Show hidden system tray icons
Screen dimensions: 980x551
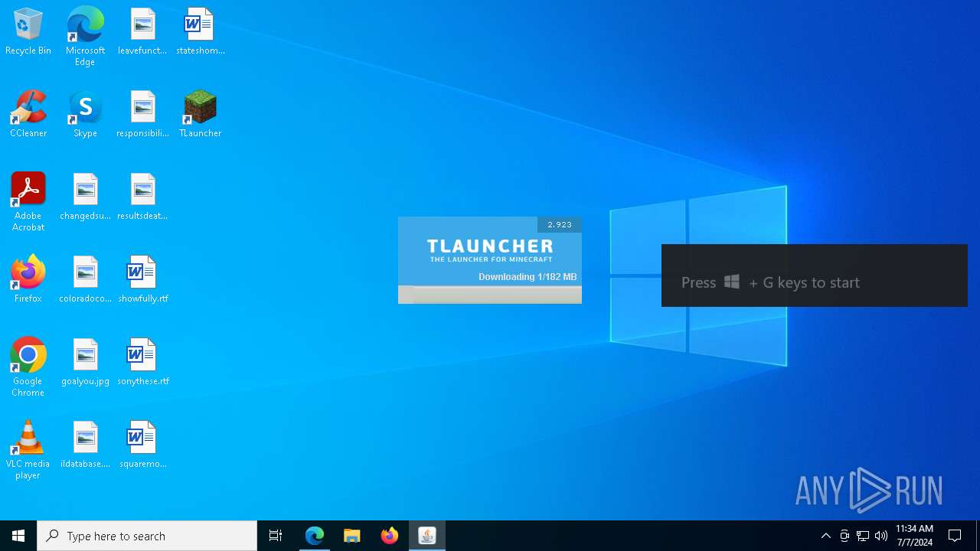click(x=825, y=536)
